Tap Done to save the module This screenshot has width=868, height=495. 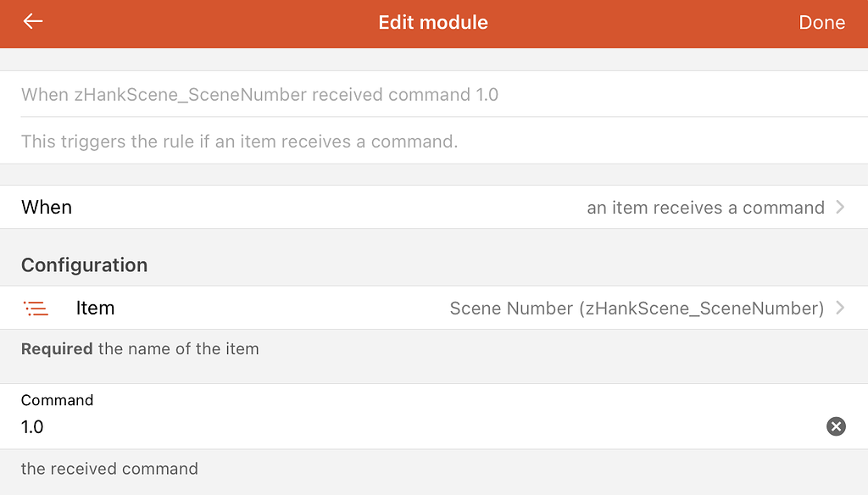(x=821, y=23)
